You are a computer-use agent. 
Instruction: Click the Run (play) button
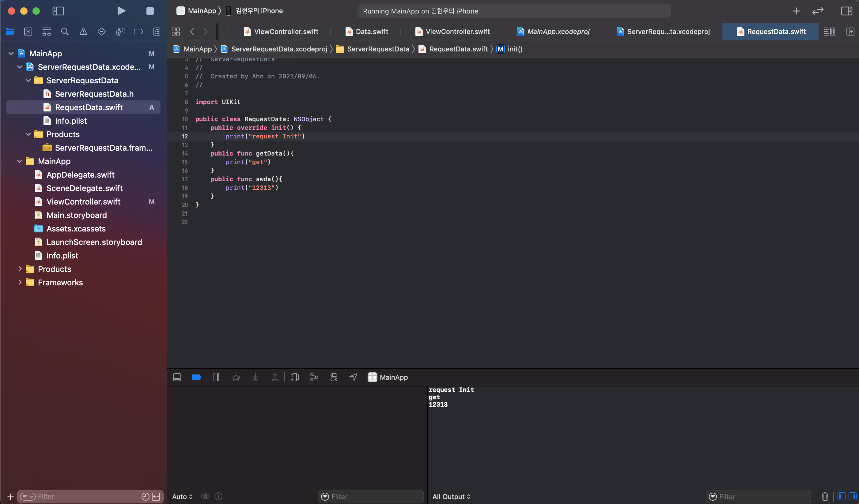pyautogui.click(x=121, y=11)
